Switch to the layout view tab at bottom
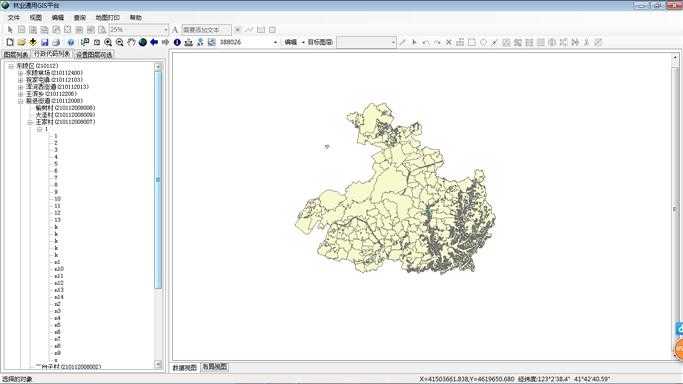 pos(214,367)
